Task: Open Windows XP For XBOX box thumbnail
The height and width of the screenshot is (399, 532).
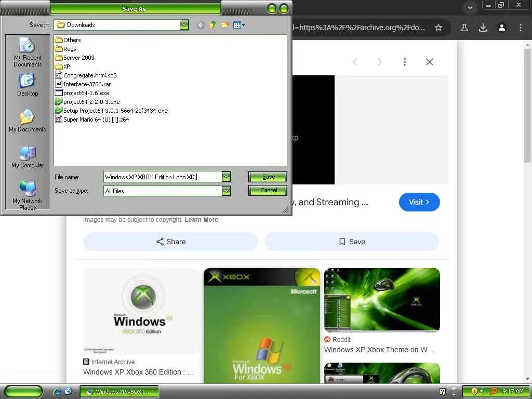Action: click(x=262, y=326)
